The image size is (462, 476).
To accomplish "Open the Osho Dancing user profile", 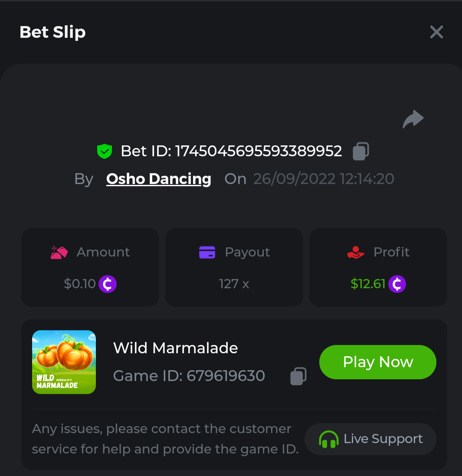I will point(159,179).
